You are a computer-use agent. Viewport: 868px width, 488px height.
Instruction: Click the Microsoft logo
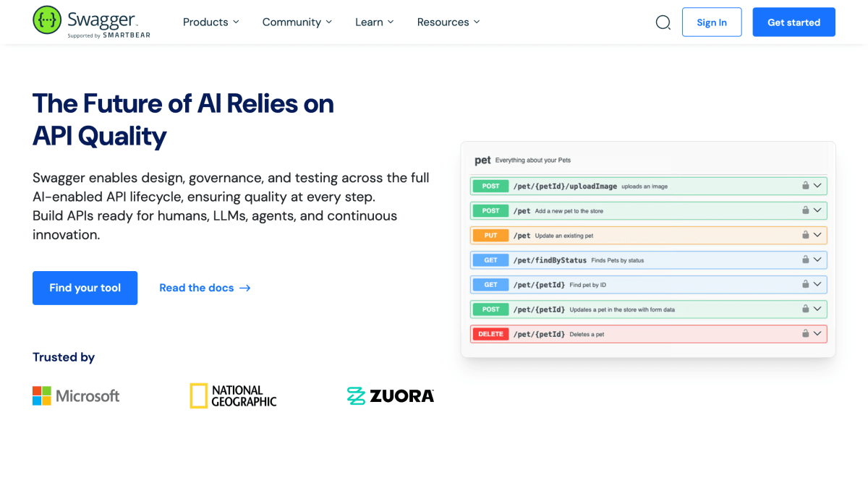pos(76,395)
